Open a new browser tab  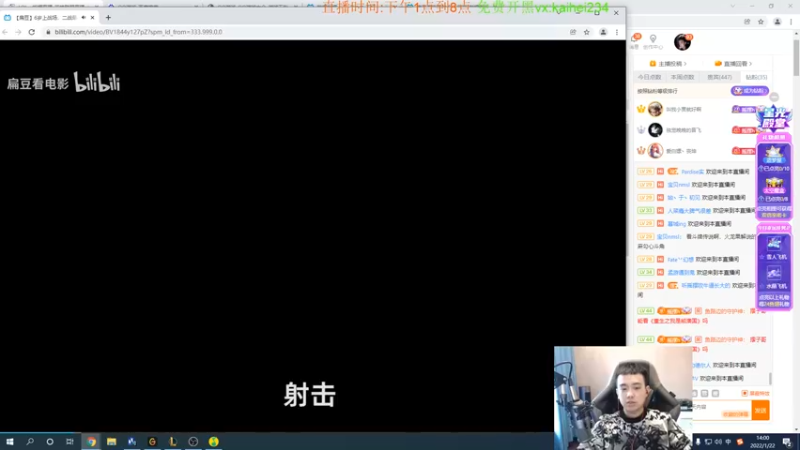pos(108,17)
